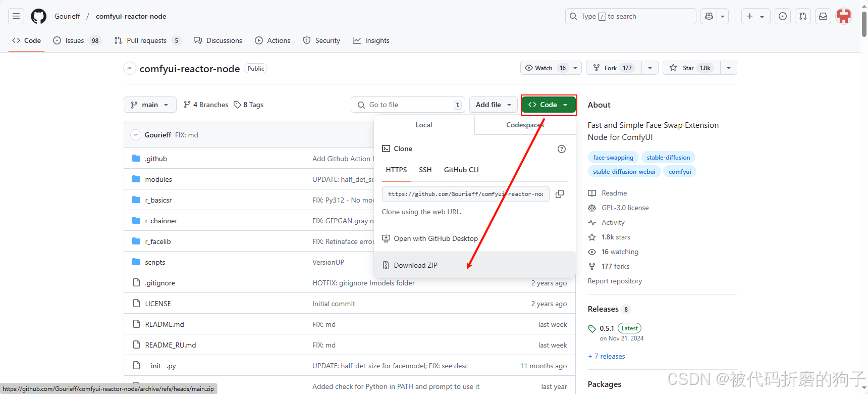This screenshot has height=394, width=868.
Task: Open the Insights tab
Action: pyautogui.click(x=371, y=40)
